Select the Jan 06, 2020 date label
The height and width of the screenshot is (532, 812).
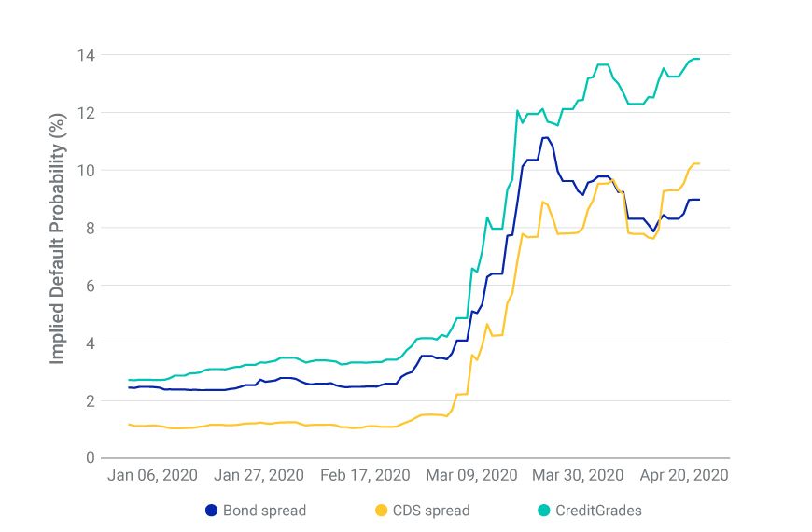click(x=152, y=475)
